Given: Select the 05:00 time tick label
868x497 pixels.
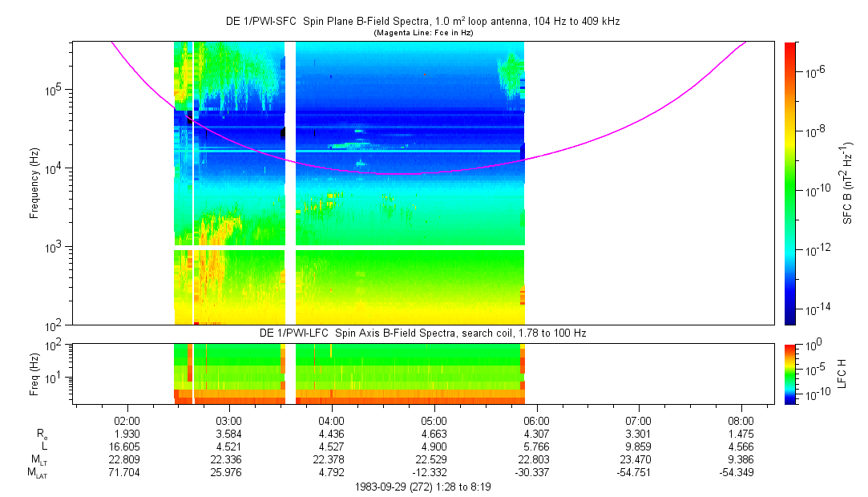Looking at the screenshot, I should 434,420.
